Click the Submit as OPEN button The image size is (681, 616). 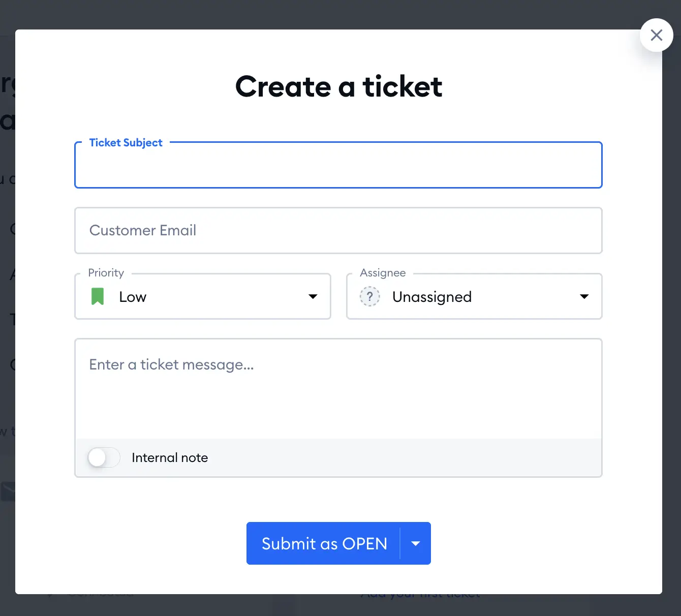pos(324,543)
